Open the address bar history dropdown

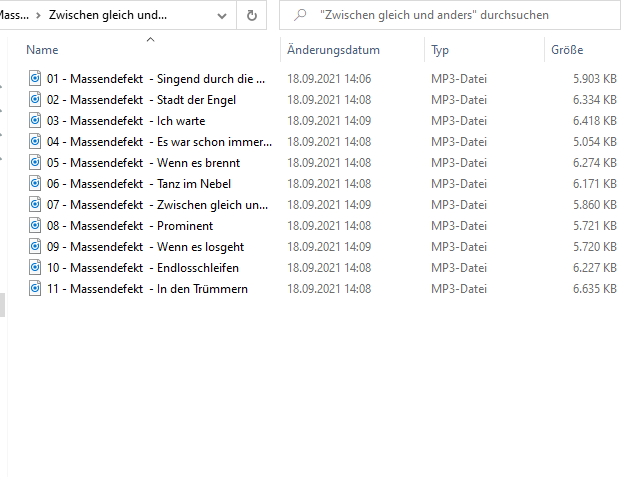(222, 16)
